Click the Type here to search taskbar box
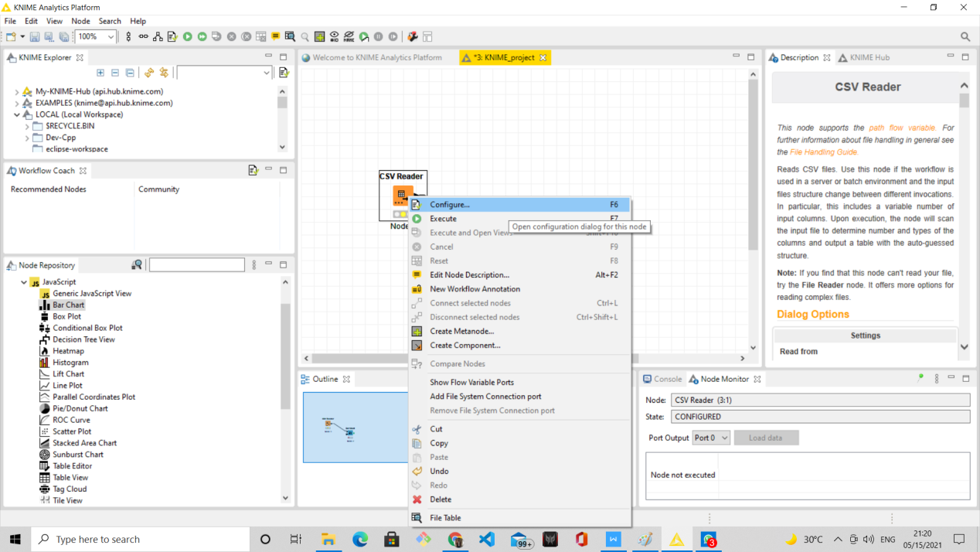The image size is (980, 552). (x=141, y=539)
